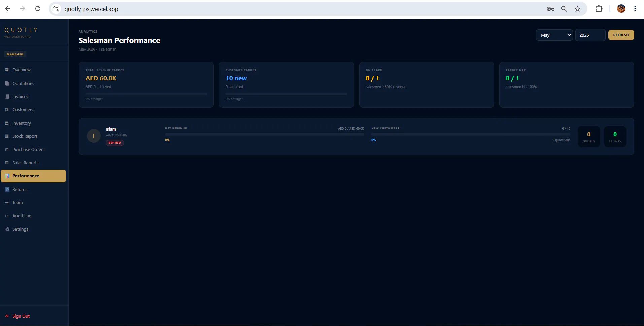Click the Sales Reports sidebar icon
This screenshot has height=326, width=644.
coord(7,163)
